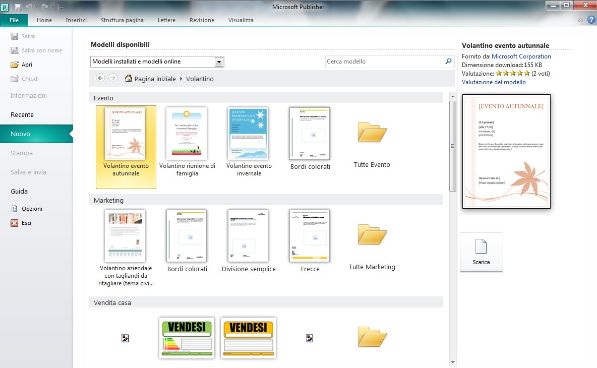Screen dimensions: 597x368
Task: Expand the template source dropdown
Action: [x=219, y=62]
